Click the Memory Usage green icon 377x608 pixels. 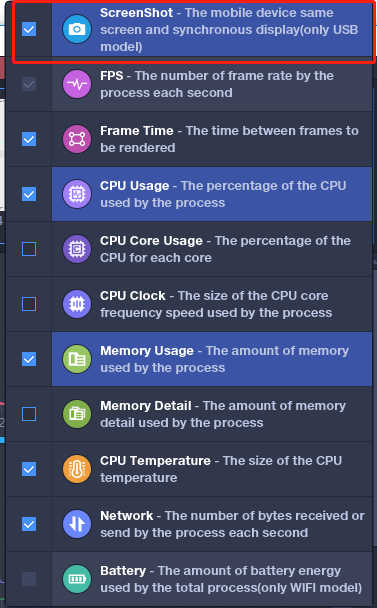77,359
